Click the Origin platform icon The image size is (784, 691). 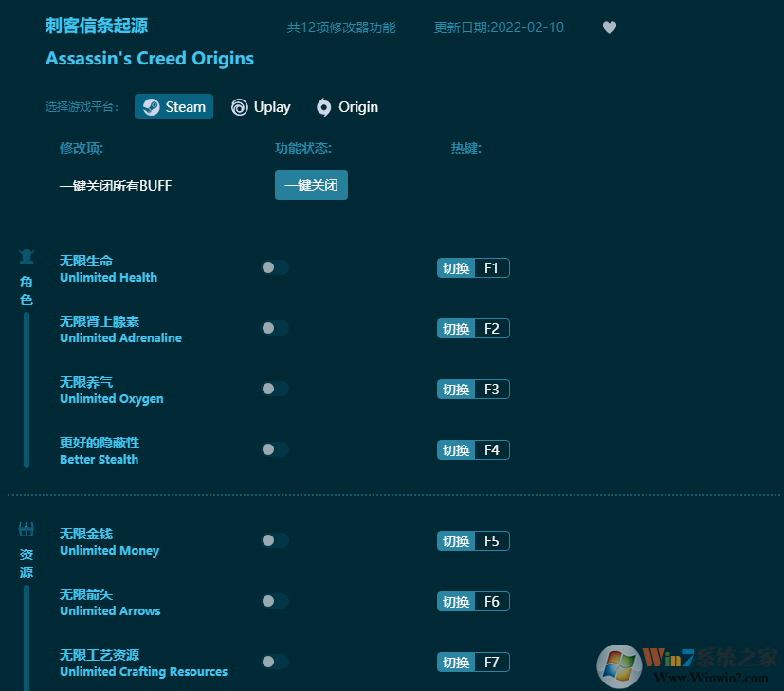(322, 107)
